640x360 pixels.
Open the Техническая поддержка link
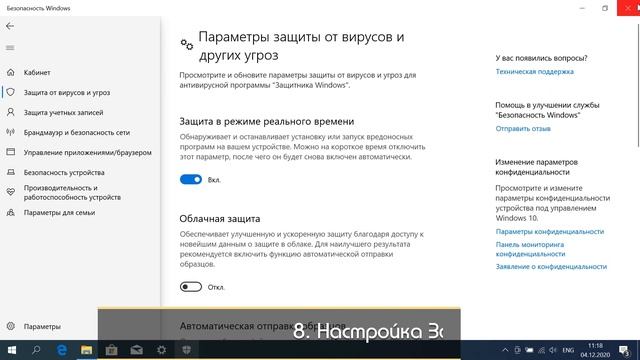tap(535, 71)
